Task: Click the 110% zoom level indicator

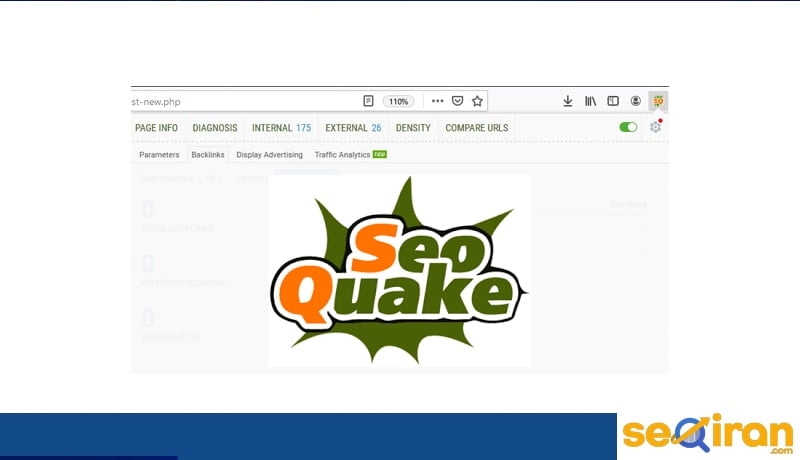Action: 398,101
